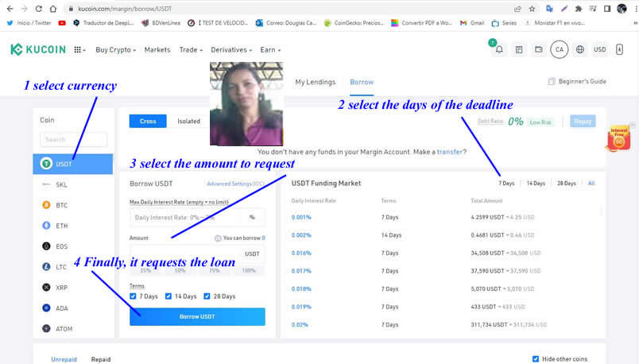
Task: Open the Markets menu item
Action: (x=157, y=50)
